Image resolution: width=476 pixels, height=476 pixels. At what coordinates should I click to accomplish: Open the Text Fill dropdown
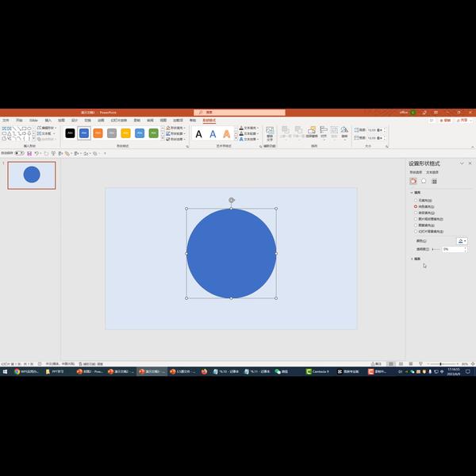tap(249, 128)
